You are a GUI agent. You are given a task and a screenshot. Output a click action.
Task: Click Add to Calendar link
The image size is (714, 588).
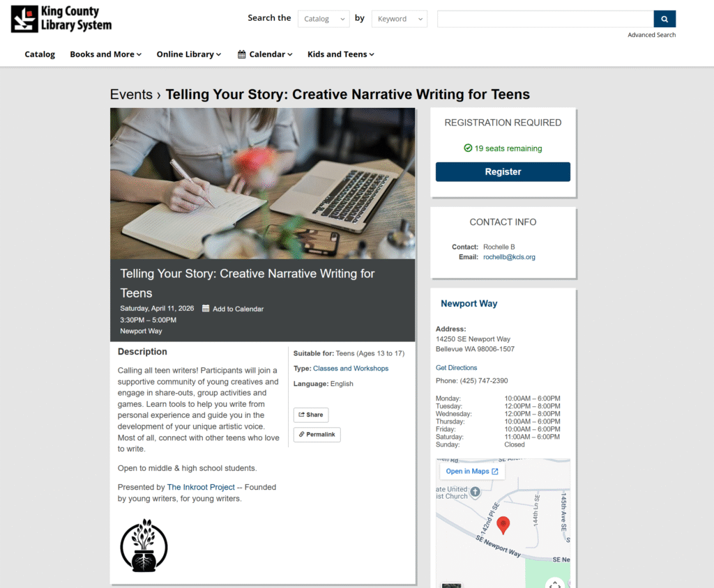[238, 309]
